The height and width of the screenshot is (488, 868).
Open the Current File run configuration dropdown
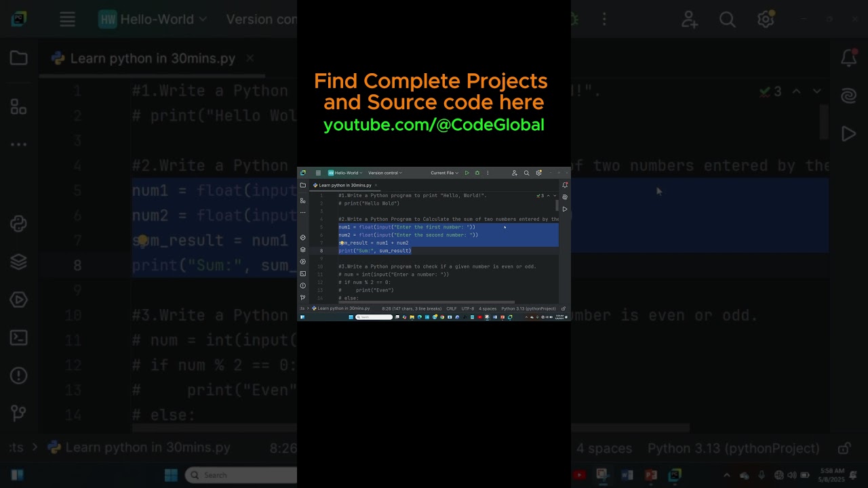[x=444, y=173]
